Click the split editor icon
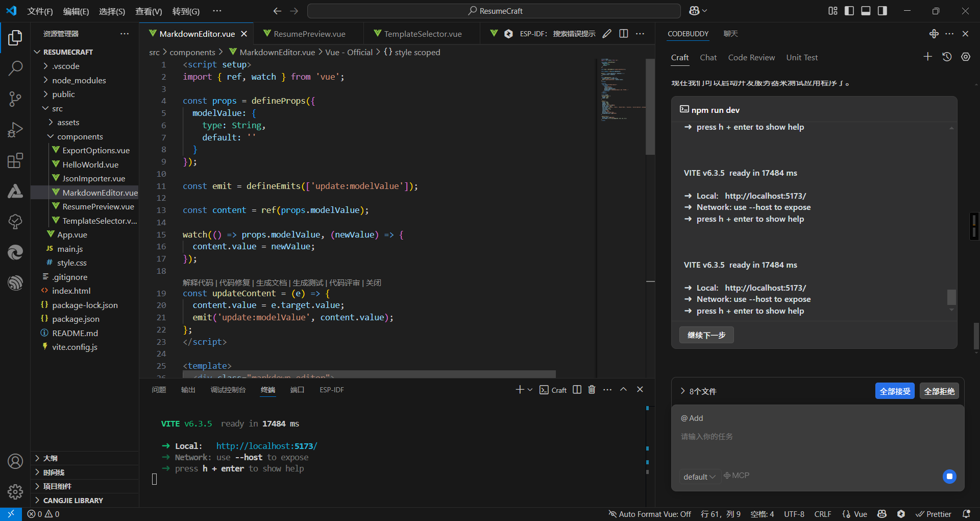This screenshot has height=521, width=980. coord(624,34)
